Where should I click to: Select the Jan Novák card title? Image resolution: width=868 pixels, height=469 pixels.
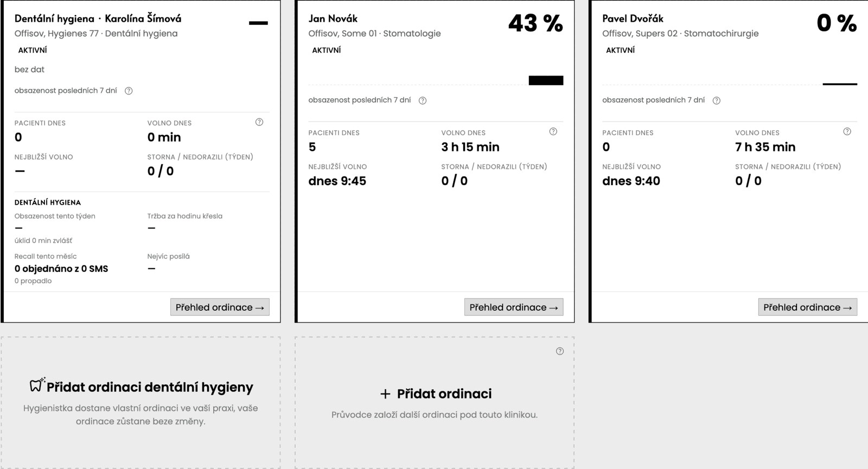click(x=333, y=18)
